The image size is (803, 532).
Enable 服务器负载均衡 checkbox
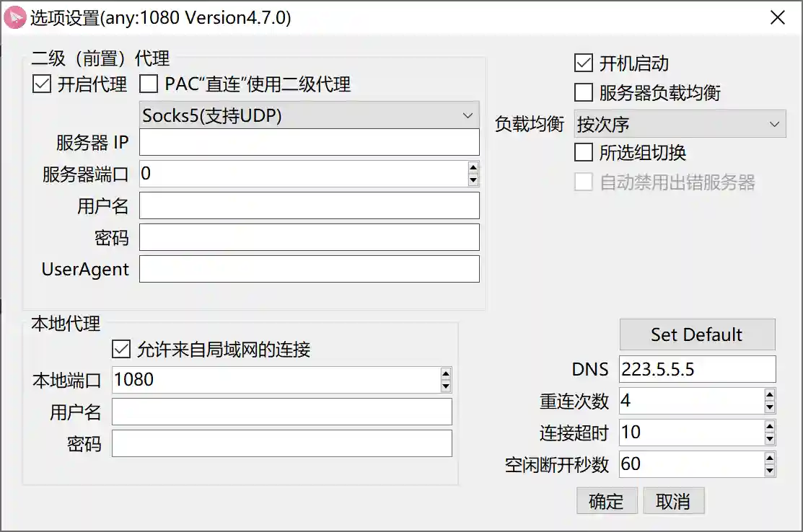[x=583, y=93]
